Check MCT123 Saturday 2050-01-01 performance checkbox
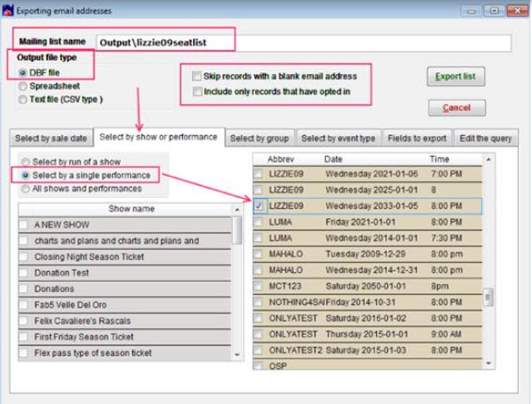 tap(259, 286)
